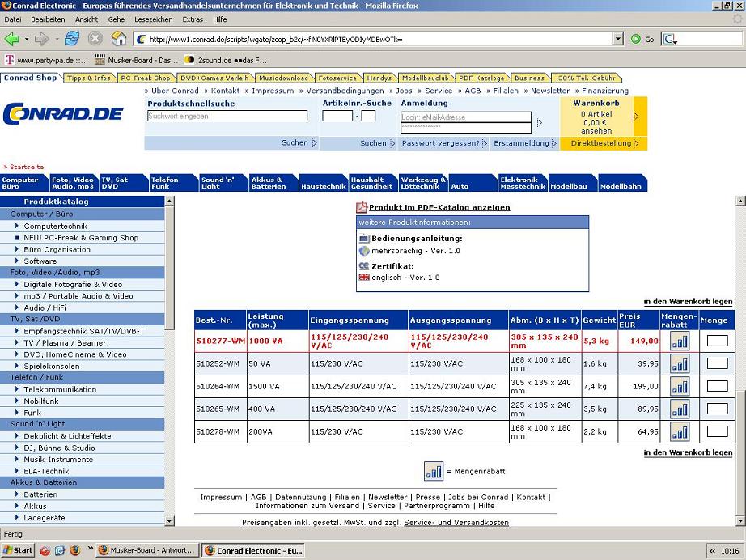Screen dimensions: 746x560
Task: Open the address bar URL dropdown
Action: 617,39
